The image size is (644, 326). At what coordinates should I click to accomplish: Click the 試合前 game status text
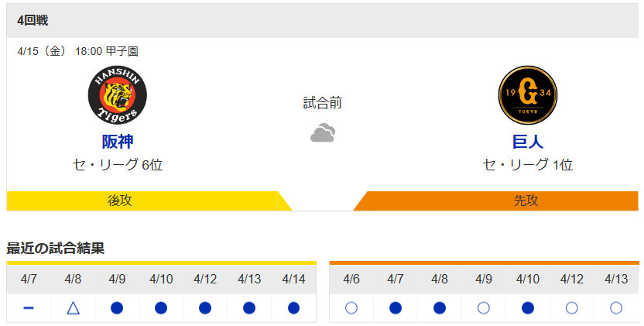pos(322,102)
